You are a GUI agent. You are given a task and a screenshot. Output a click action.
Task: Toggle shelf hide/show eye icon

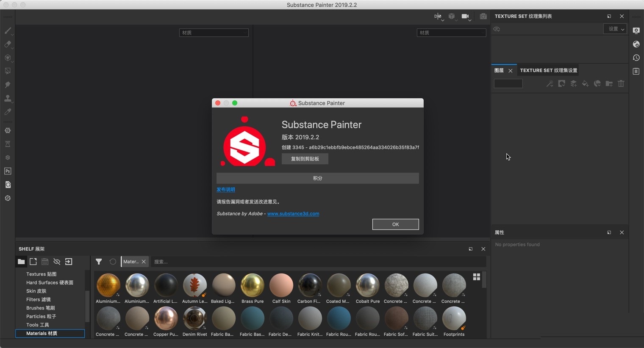point(57,262)
